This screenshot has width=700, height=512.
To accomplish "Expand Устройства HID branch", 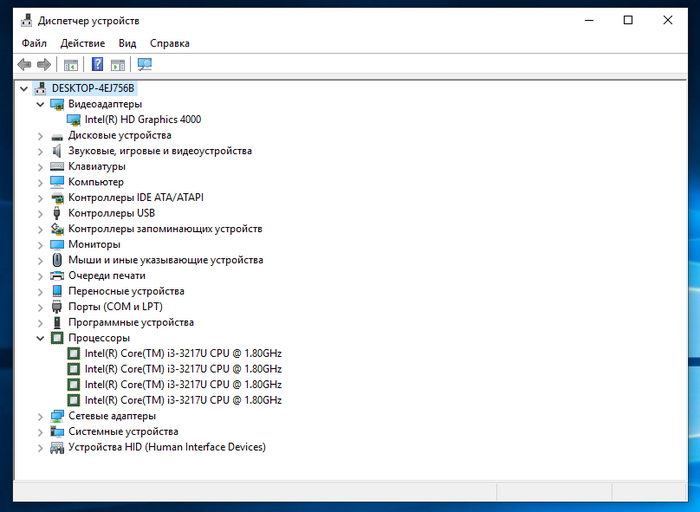I will [x=40, y=448].
